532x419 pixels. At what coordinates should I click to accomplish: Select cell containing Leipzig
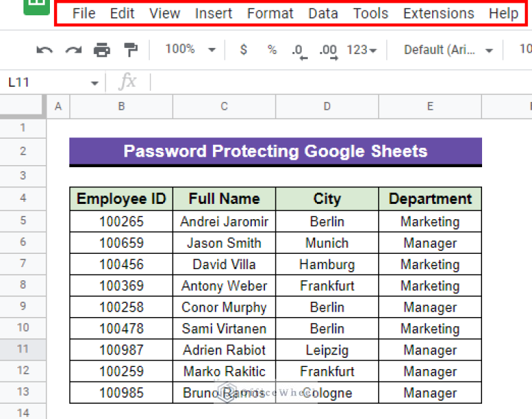coord(327,350)
